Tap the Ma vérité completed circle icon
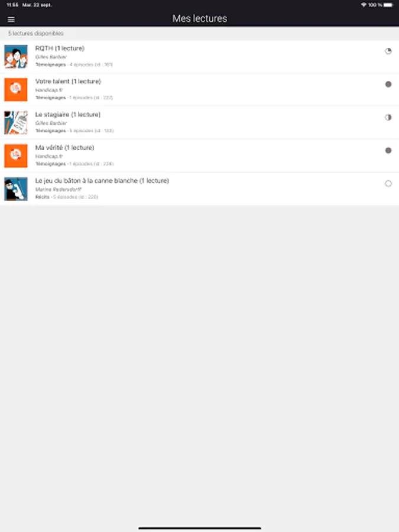 [x=388, y=150]
